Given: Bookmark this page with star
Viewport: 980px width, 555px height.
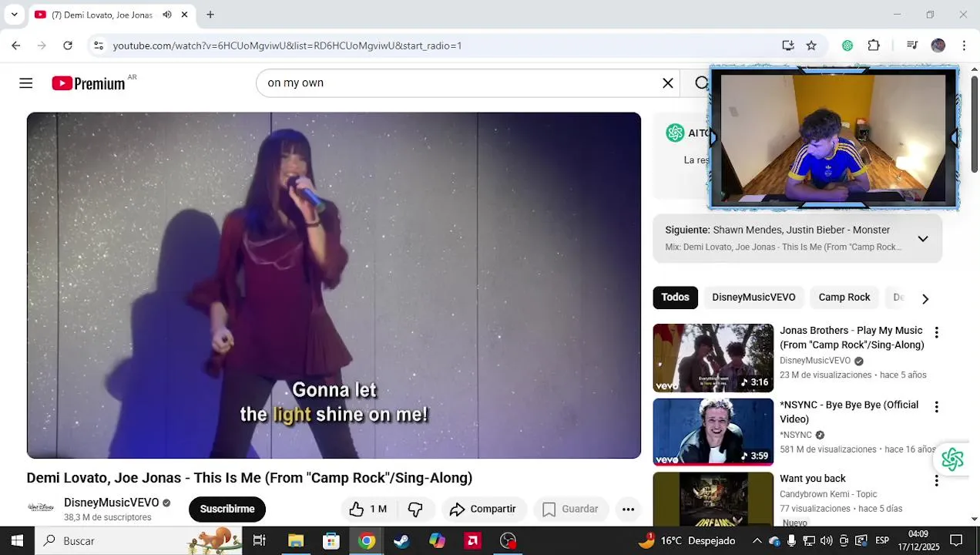Looking at the screenshot, I should [811, 45].
